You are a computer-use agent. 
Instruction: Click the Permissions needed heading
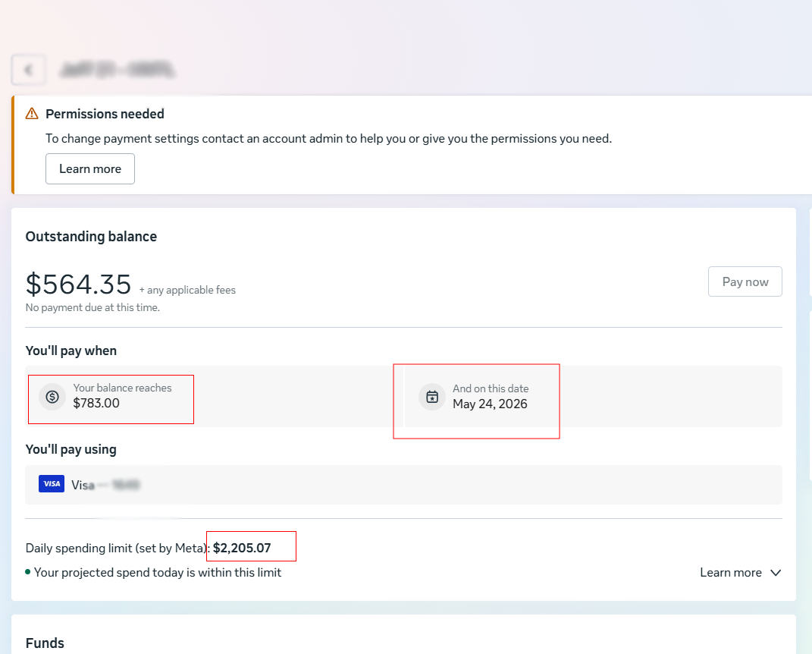(x=105, y=114)
